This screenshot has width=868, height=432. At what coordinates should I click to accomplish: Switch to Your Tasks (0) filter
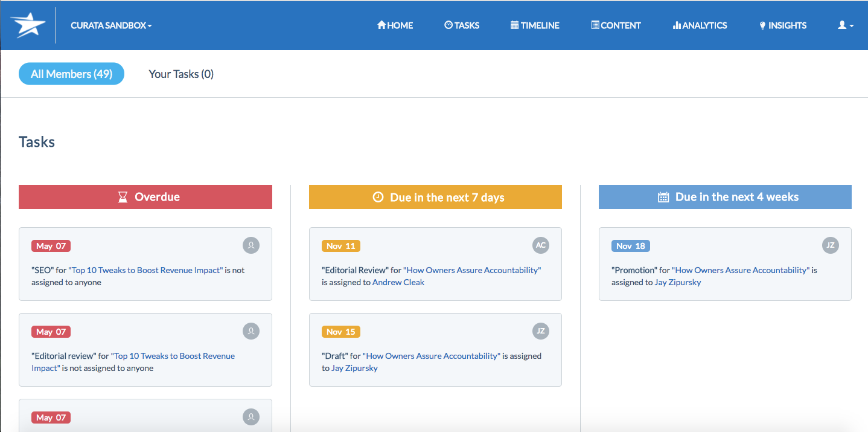click(x=181, y=74)
